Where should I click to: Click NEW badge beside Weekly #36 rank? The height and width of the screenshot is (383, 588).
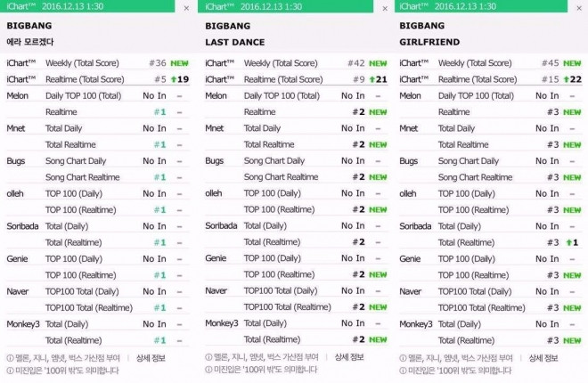coord(180,63)
